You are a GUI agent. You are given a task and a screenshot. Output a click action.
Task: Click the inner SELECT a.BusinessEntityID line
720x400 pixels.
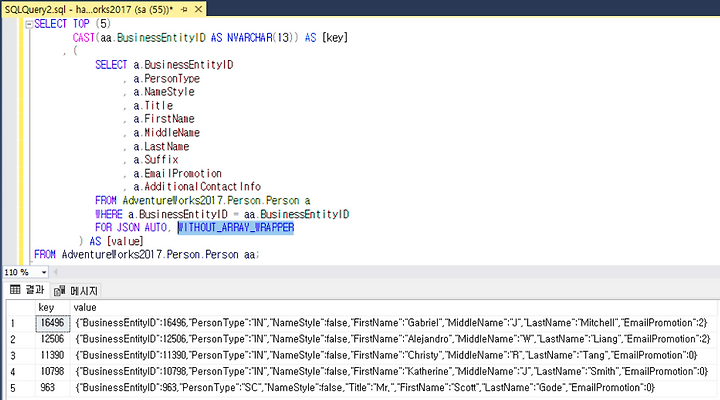tap(164, 65)
